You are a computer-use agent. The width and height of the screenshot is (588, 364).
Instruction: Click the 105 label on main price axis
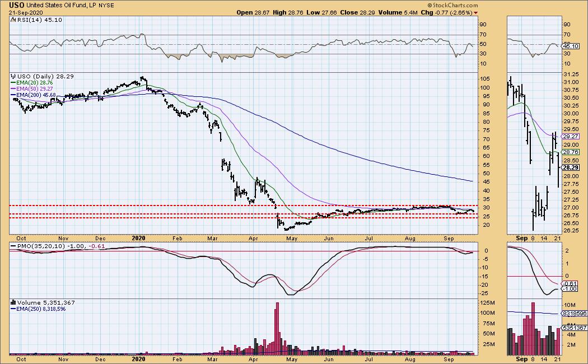(484, 79)
